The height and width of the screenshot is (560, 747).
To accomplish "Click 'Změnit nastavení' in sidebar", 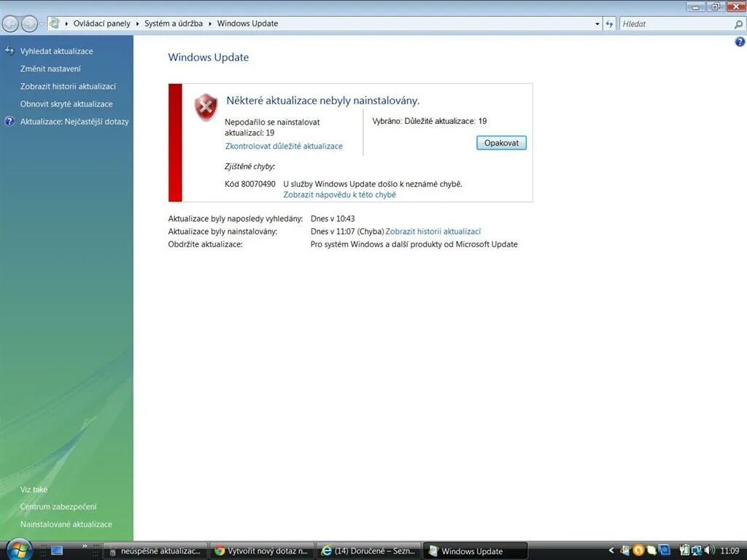I will click(50, 69).
